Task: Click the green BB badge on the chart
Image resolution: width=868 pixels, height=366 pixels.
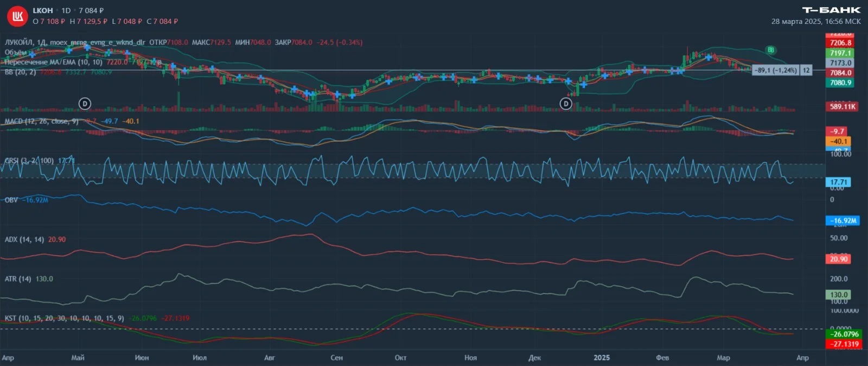Action: click(770, 50)
